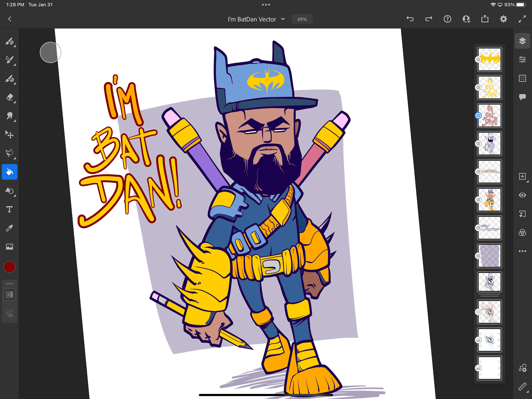Toggle visibility of the selected layer
The image size is (532, 399).
522,195
